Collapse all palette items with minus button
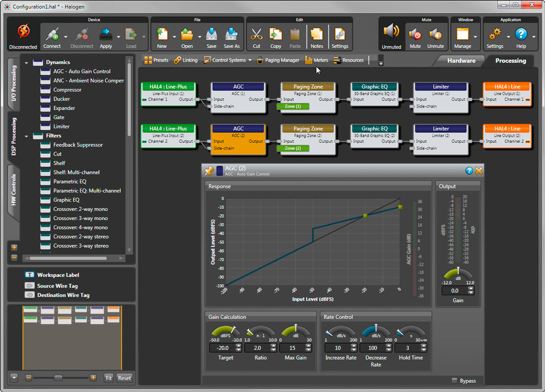This screenshot has height=392, width=545. 14,257
